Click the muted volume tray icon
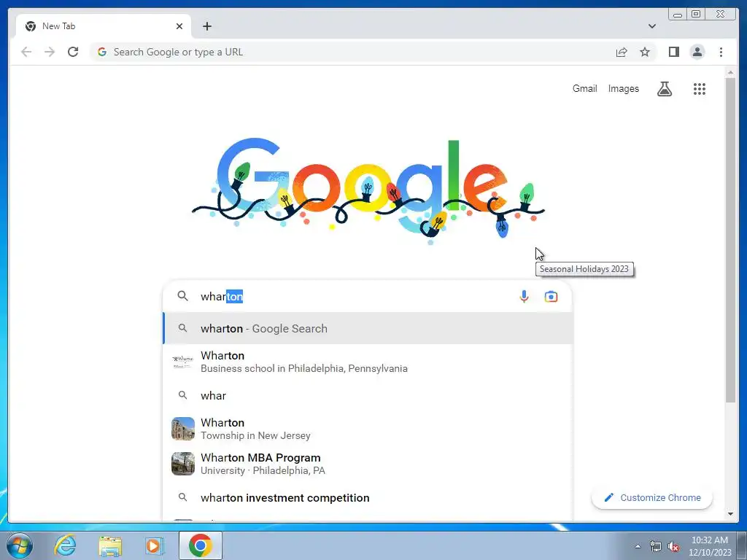The image size is (747, 560). 673,546
